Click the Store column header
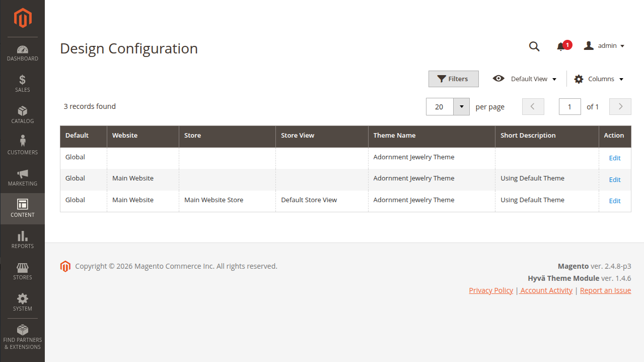Screen dimensions: 644x362 pyautogui.click(x=228, y=137)
